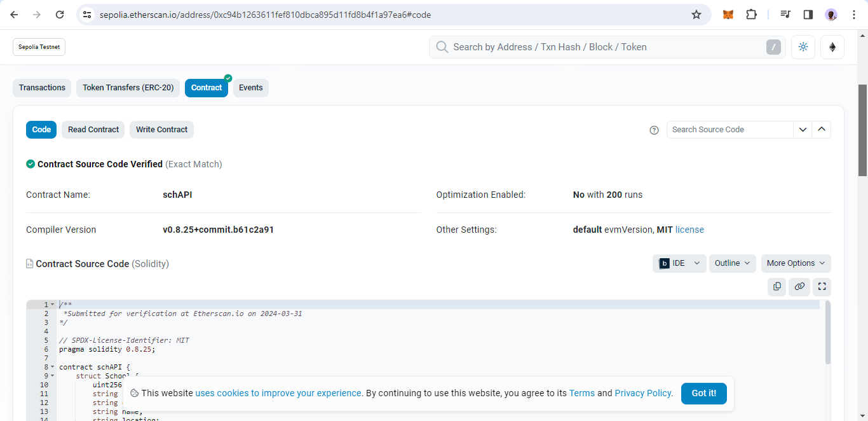Select compiler version v0.8.25+commit.b61c2a91
The width and height of the screenshot is (868, 421).
point(218,230)
